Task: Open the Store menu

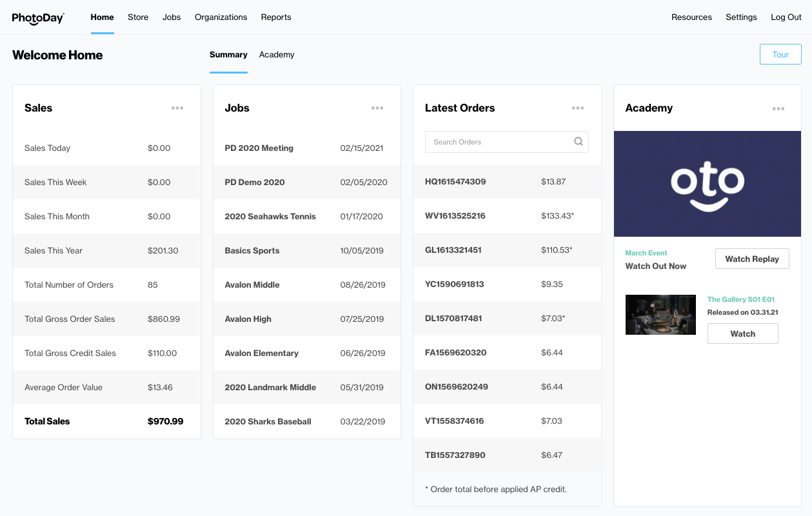Action: click(x=138, y=17)
